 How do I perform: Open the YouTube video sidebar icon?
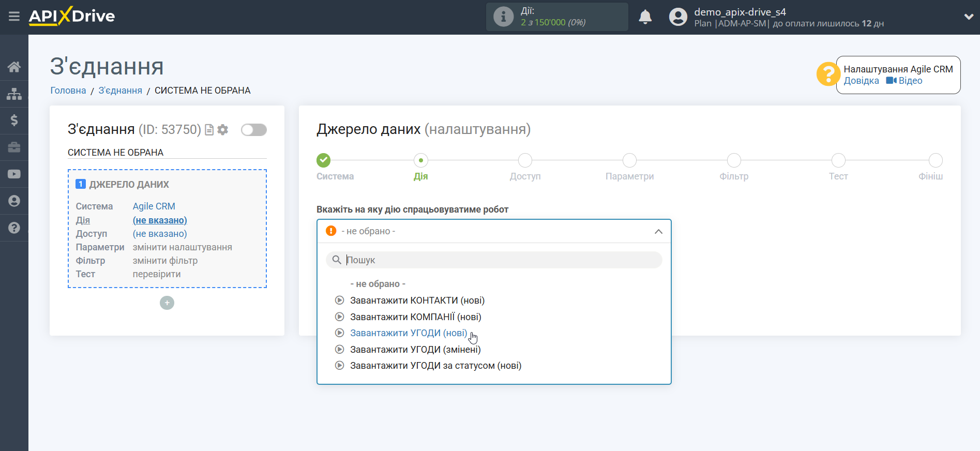tap(14, 174)
